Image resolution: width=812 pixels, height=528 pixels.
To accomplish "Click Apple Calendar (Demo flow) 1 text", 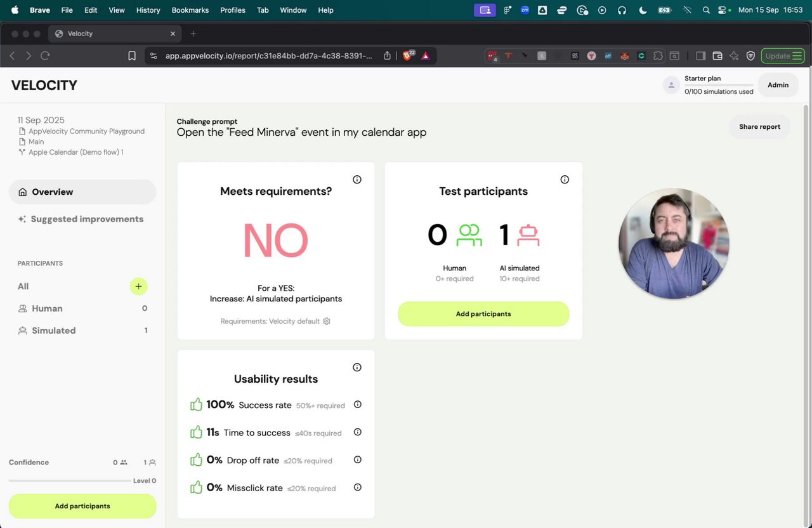I will [75, 152].
